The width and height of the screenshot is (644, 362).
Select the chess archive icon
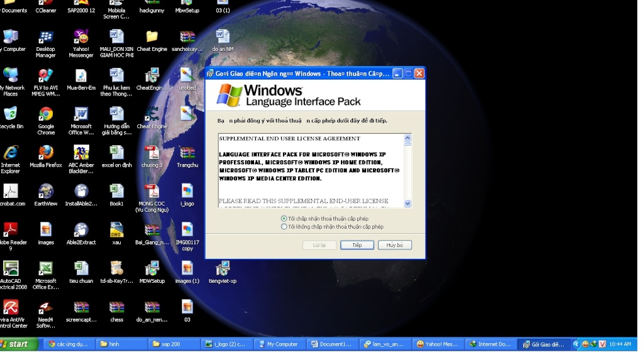(x=116, y=311)
